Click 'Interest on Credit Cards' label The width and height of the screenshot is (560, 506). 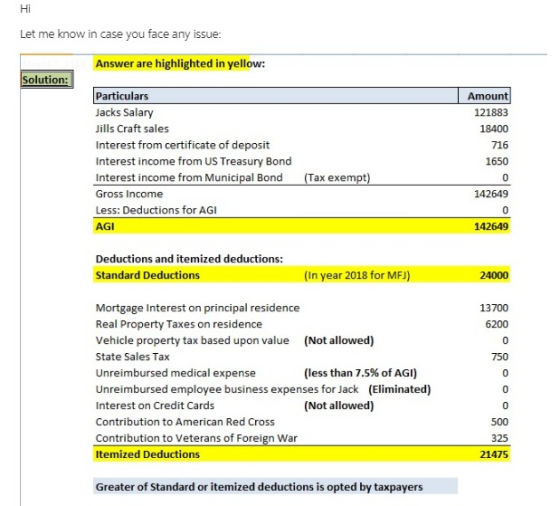point(155,406)
